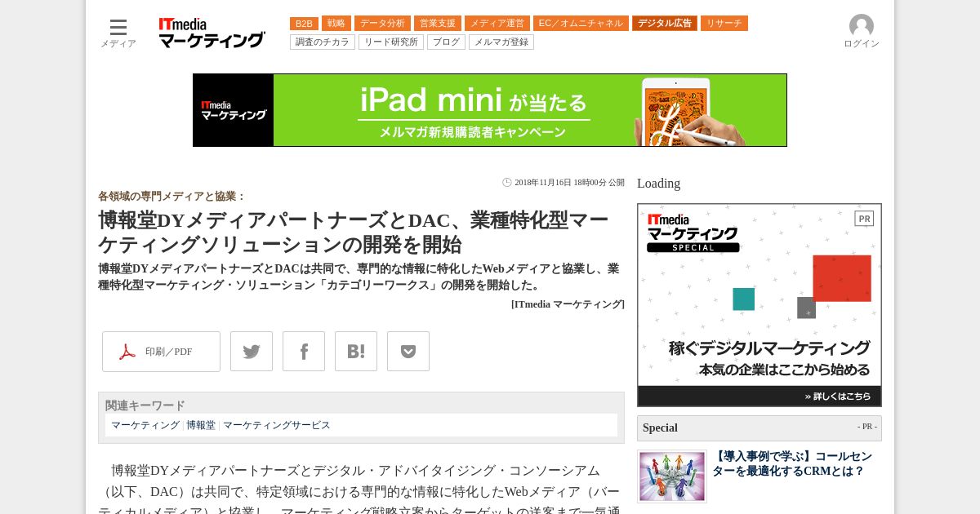Open the データ分析 category tab
This screenshot has height=514, width=980.
[382, 24]
